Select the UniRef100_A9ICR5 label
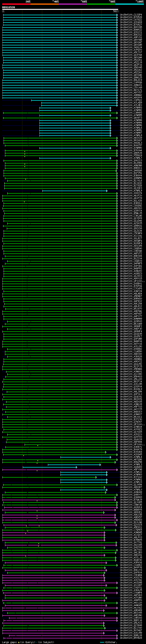The height and width of the screenshot is (644, 146). point(131,246)
